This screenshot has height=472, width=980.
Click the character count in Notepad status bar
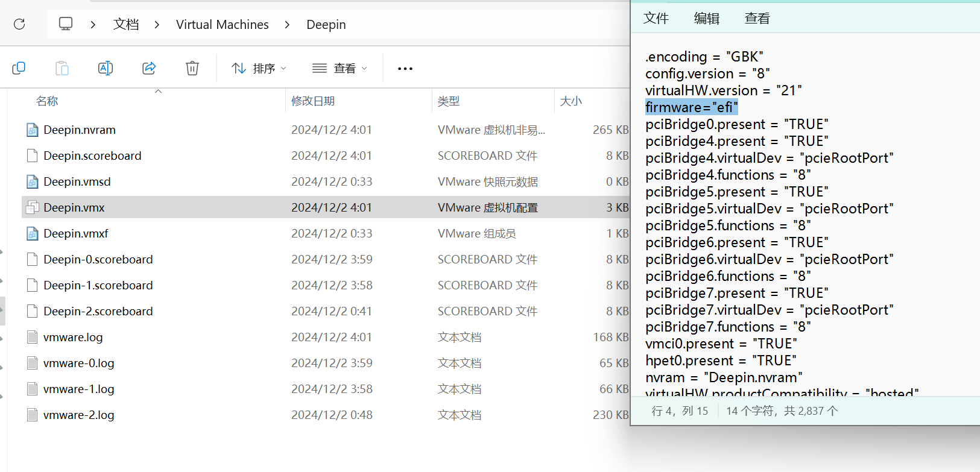(x=782, y=411)
